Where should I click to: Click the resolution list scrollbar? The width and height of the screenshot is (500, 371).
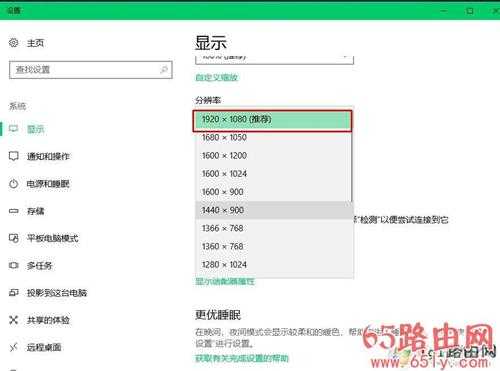pyautogui.click(x=352, y=167)
